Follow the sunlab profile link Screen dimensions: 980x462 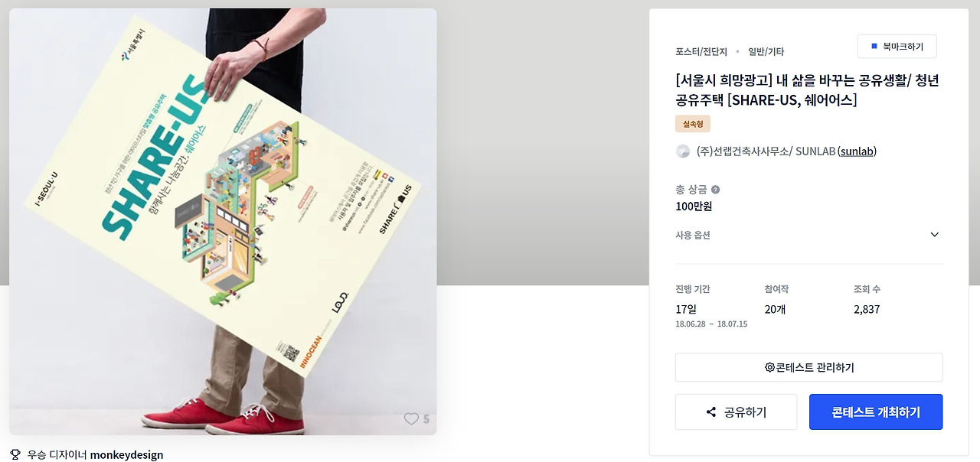tap(856, 151)
